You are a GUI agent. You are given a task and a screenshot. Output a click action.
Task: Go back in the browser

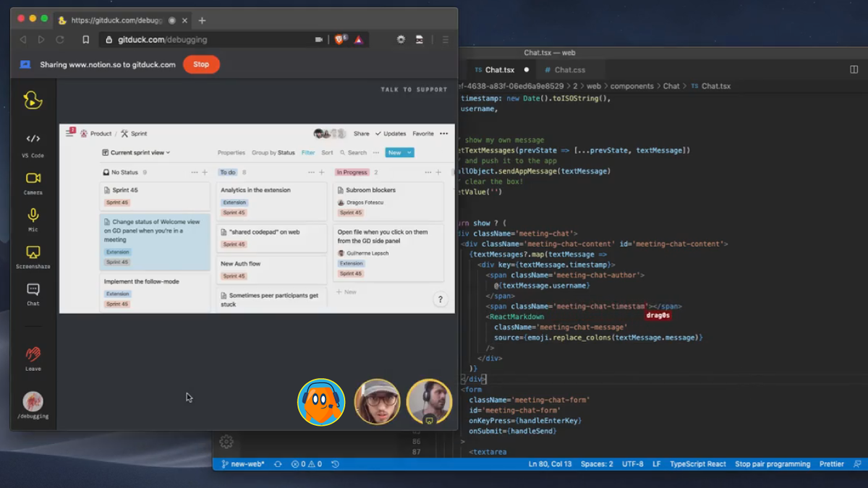click(x=23, y=40)
